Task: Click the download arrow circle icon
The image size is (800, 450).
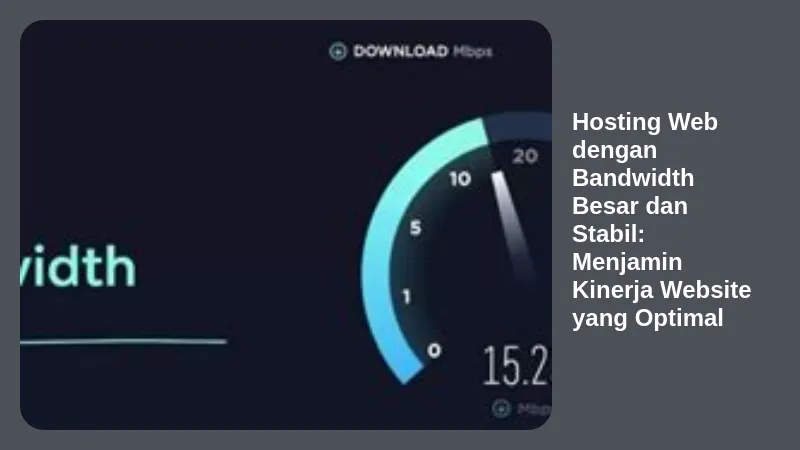Action: (x=338, y=51)
